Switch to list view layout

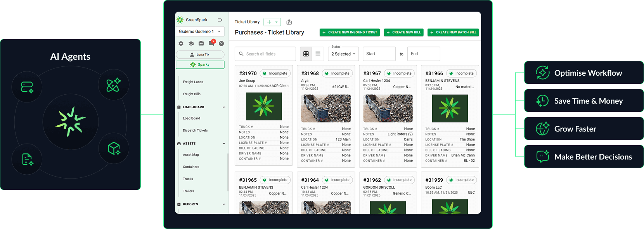[x=318, y=54]
